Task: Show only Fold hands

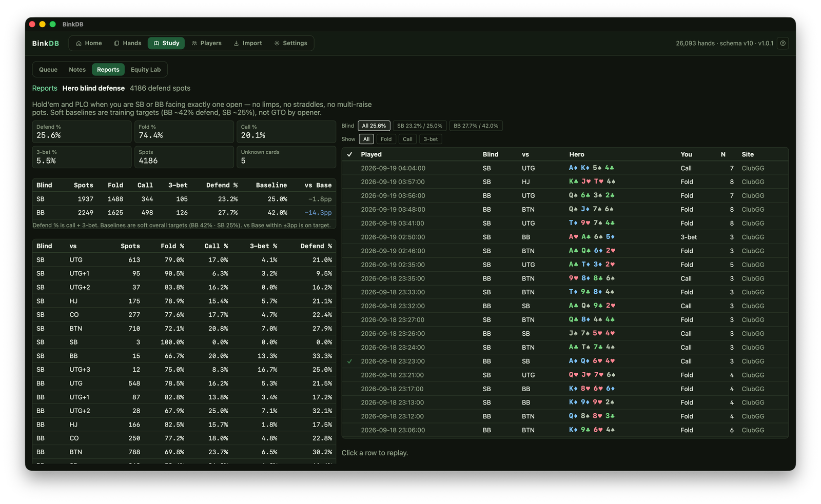Action: (386, 139)
